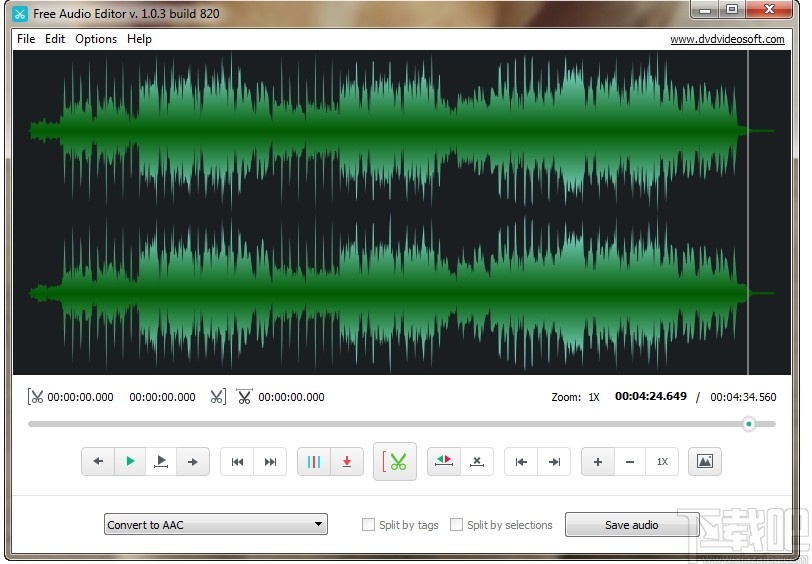Screen dimensions: 812x564
Task: Click the selection end time before closing bracket
Action: tap(162, 397)
